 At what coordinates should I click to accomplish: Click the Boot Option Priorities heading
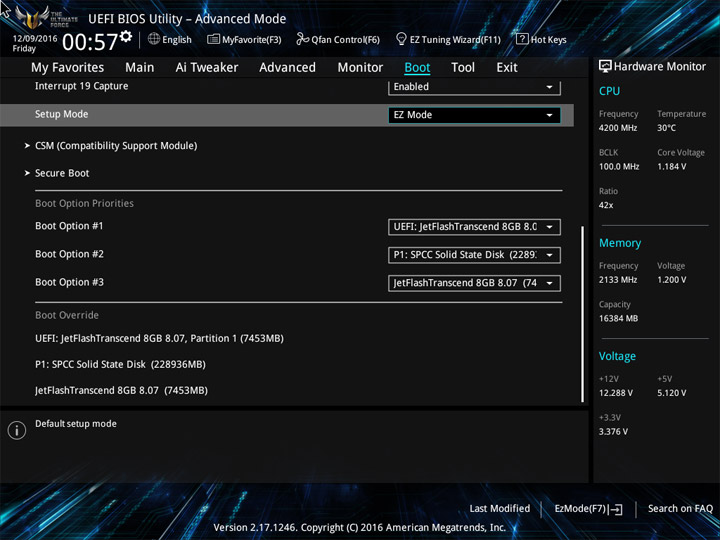click(84, 203)
